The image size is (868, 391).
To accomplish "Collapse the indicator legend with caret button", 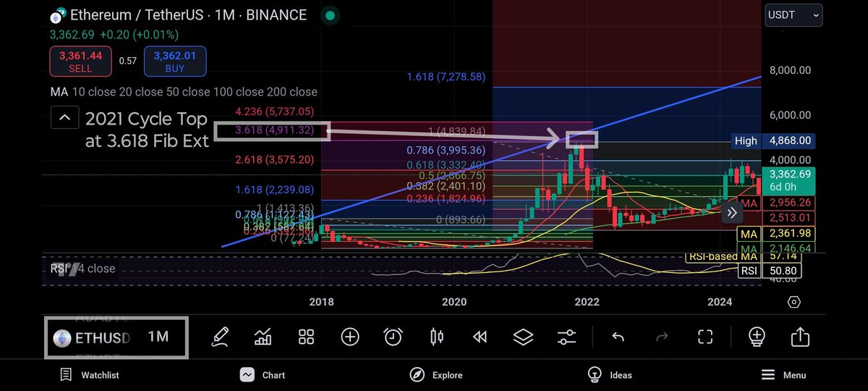I will 64,117.
